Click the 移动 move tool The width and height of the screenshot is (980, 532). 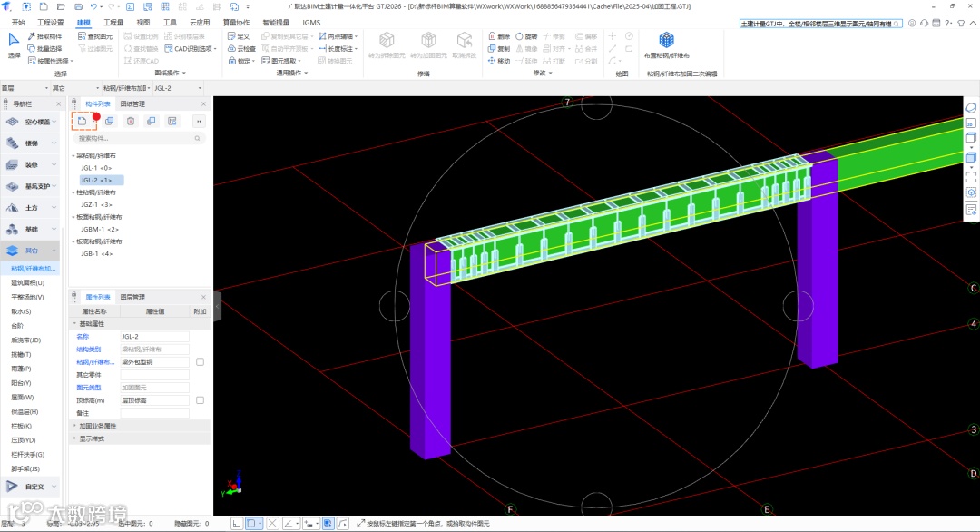(x=499, y=61)
